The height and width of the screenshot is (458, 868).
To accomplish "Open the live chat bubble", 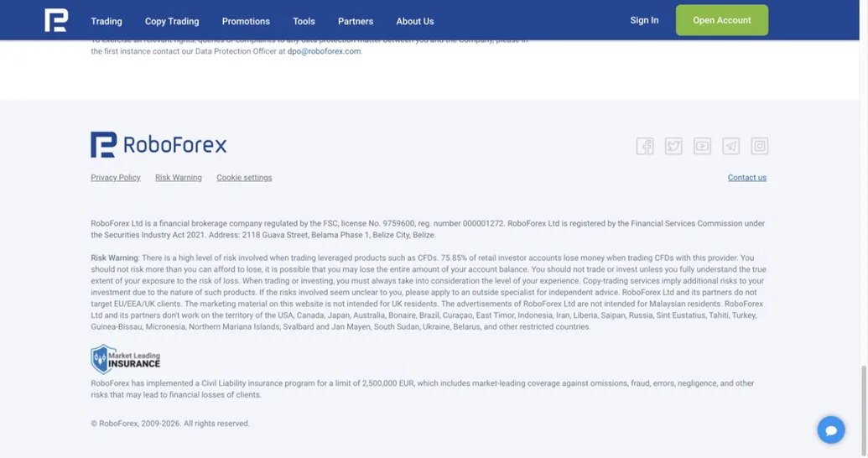I will [x=831, y=429].
